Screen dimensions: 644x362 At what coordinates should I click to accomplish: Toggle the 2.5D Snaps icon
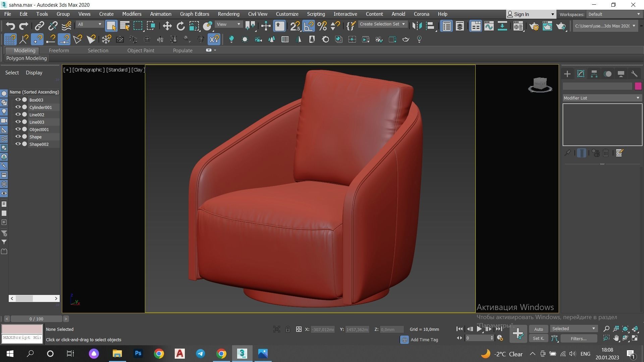pyautogui.click(x=295, y=26)
